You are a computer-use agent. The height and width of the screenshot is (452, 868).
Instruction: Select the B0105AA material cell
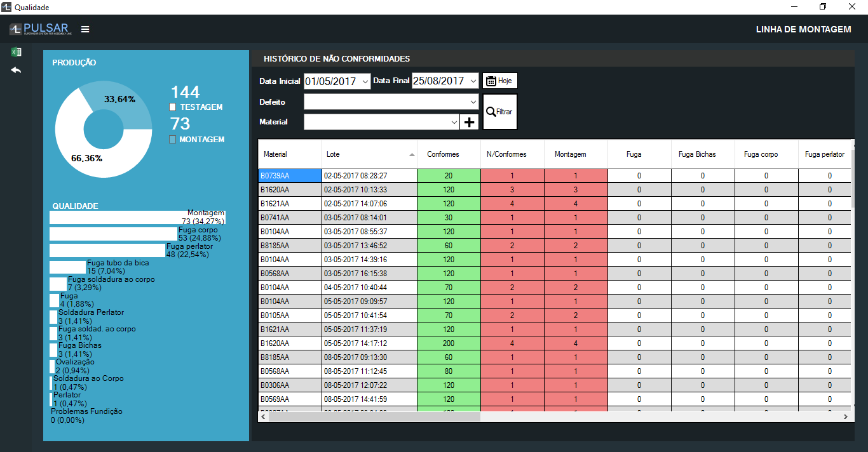(290, 316)
